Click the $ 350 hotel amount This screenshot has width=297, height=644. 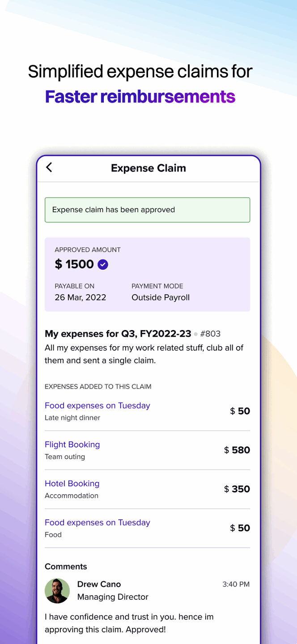(x=237, y=489)
